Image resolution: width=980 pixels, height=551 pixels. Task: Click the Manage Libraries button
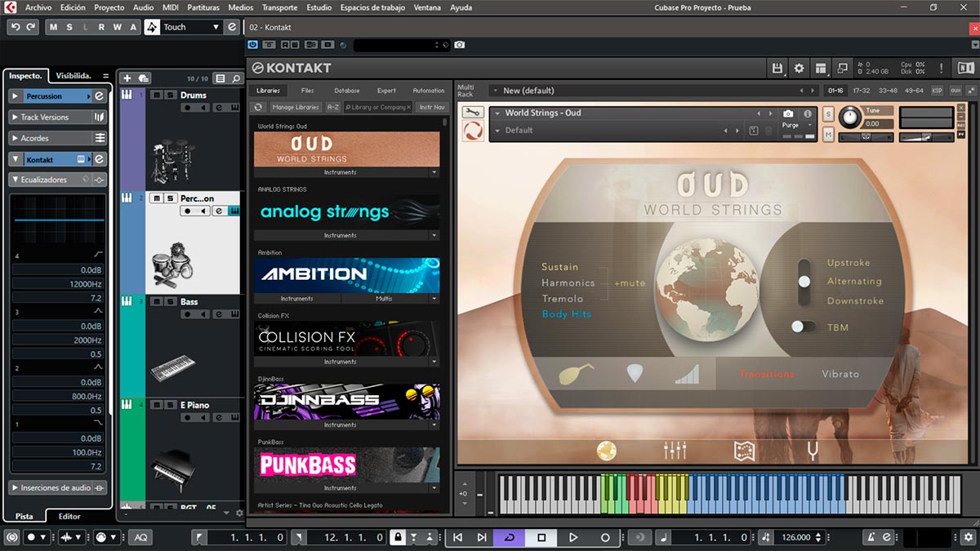click(x=296, y=107)
